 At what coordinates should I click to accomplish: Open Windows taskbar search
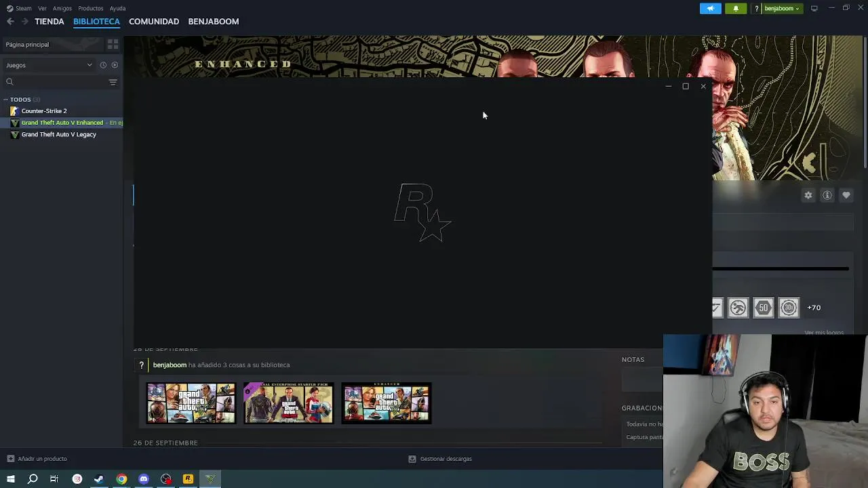point(33,479)
